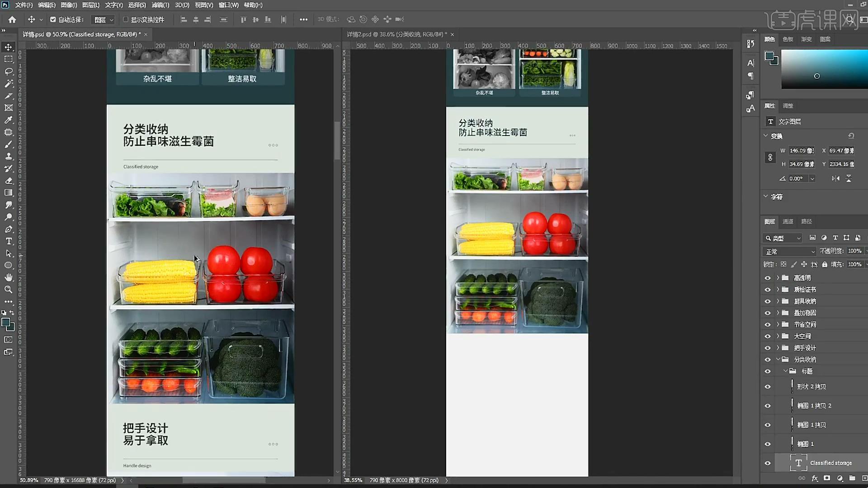This screenshot has height=488, width=868.
Task: Click the toolbar foreground color swatch
Action: point(6,323)
